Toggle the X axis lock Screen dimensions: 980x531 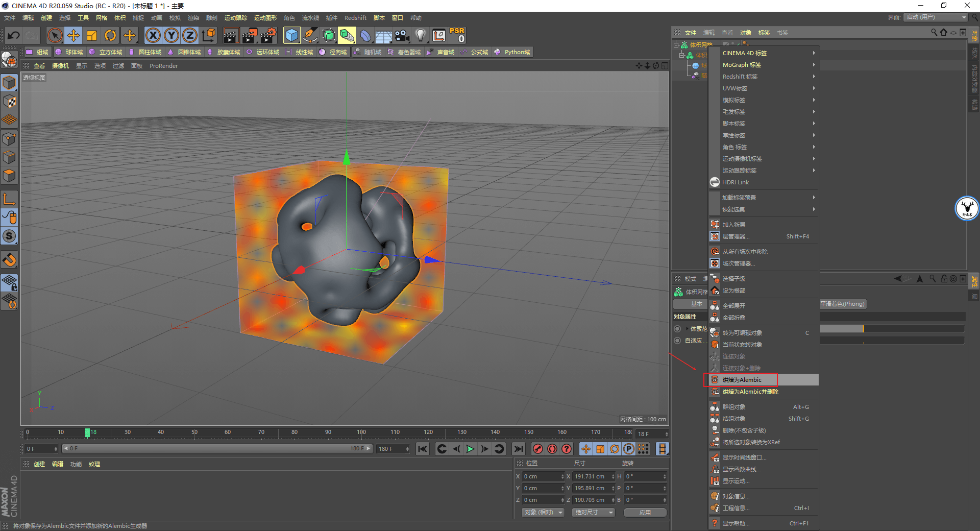pyautogui.click(x=153, y=35)
